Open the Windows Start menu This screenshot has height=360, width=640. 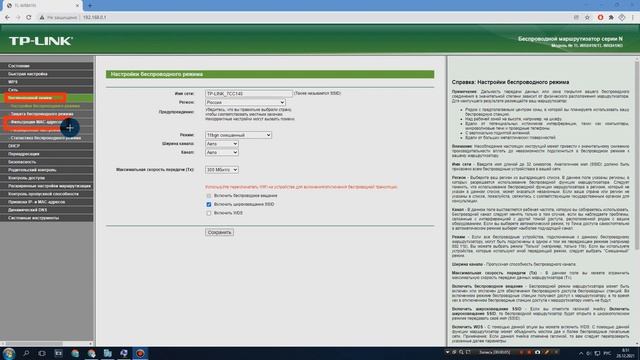point(9,353)
